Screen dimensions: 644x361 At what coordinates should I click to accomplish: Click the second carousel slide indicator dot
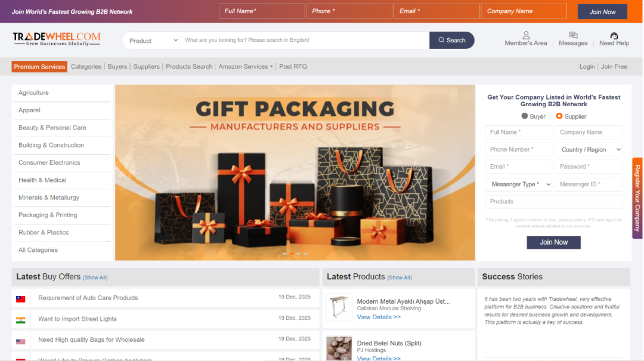pos(291,254)
